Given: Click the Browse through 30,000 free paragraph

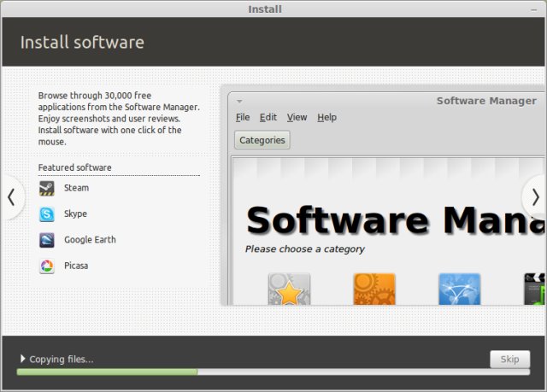Looking at the screenshot, I should point(119,119).
